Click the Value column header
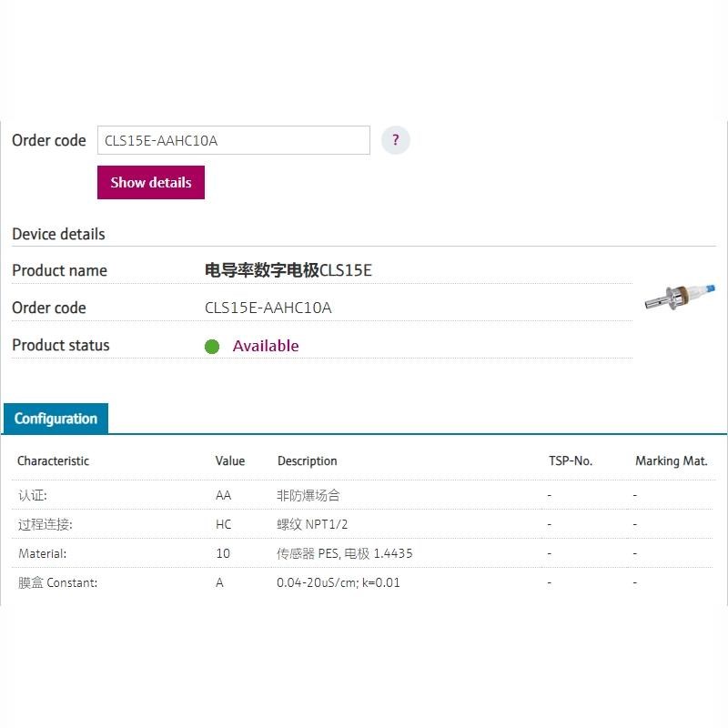 pos(230,461)
